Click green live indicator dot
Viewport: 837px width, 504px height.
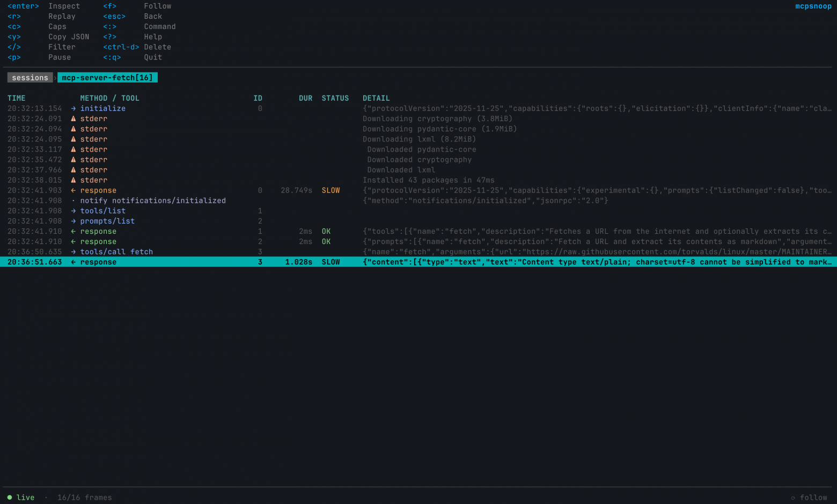click(10, 498)
